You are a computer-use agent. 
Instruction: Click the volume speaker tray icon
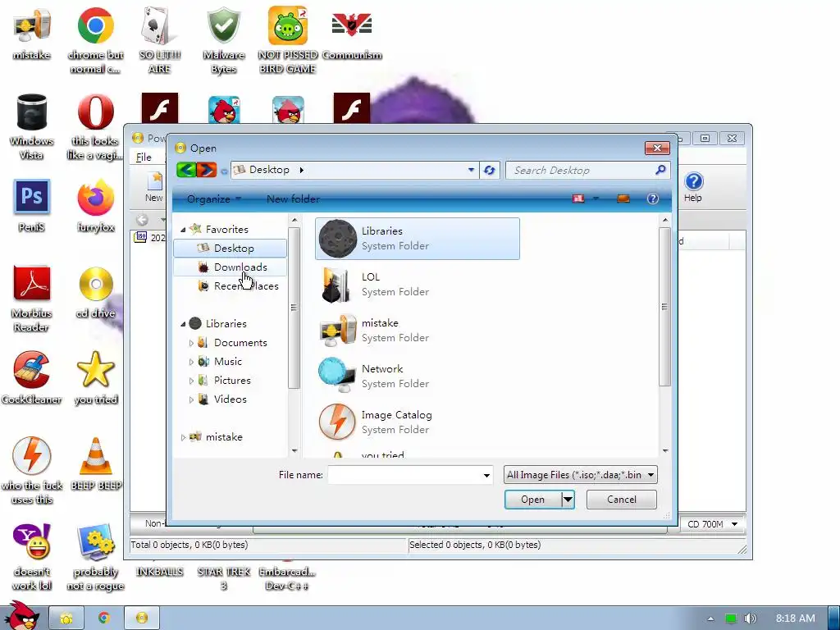(750, 619)
